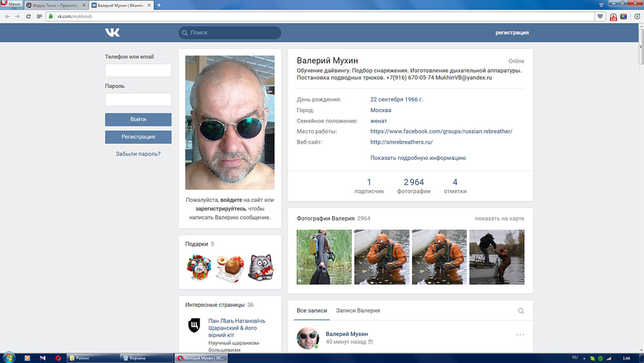Open the 2 964 фотографии counter
The width and height of the screenshot is (644, 363).
tap(413, 186)
